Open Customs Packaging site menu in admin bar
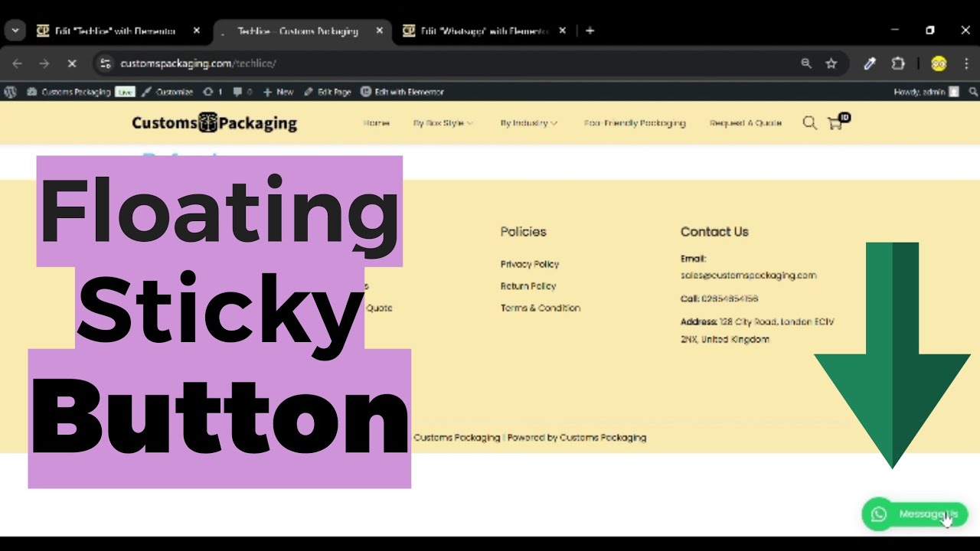Image resolution: width=980 pixels, height=551 pixels. coord(70,92)
